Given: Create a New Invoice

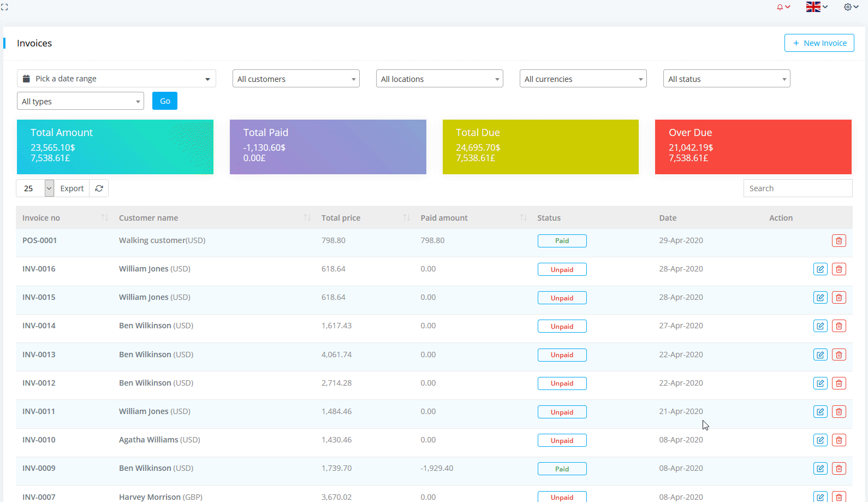Looking at the screenshot, I should pyautogui.click(x=819, y=43).
